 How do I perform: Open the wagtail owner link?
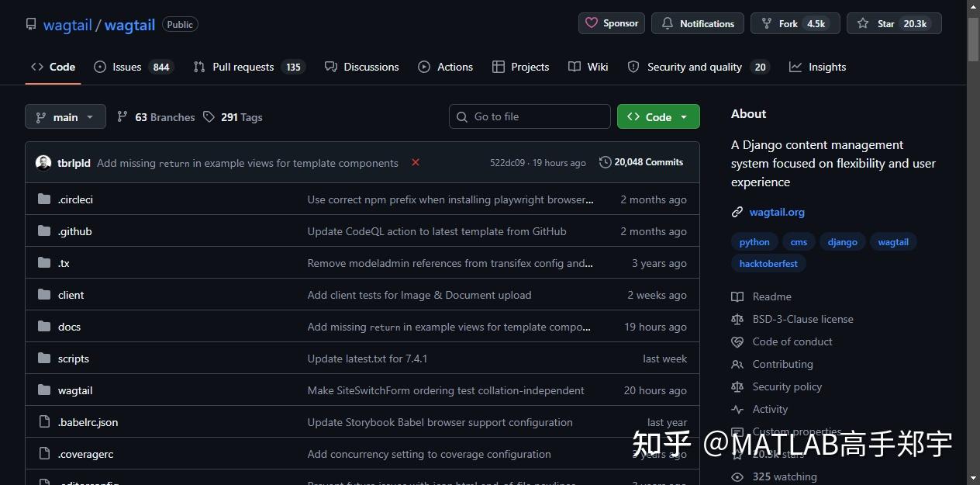click(x=67, y=25)
